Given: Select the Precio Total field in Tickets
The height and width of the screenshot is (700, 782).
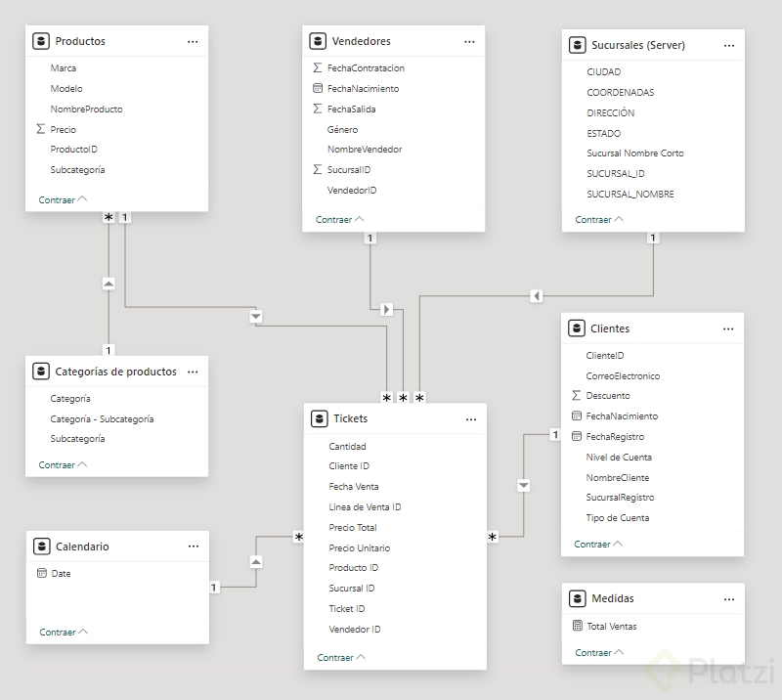Looking at the screenshot, I should click(x=353, y=527).
